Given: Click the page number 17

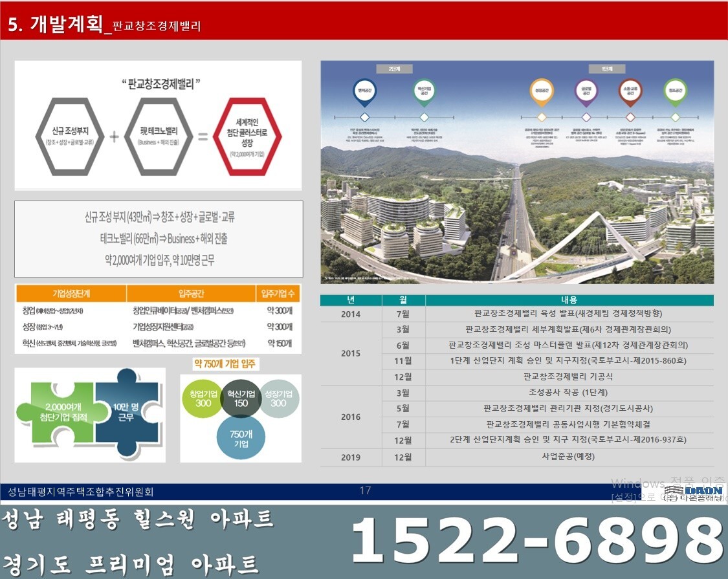Looking at the screenshot, I should coord(365,490).
